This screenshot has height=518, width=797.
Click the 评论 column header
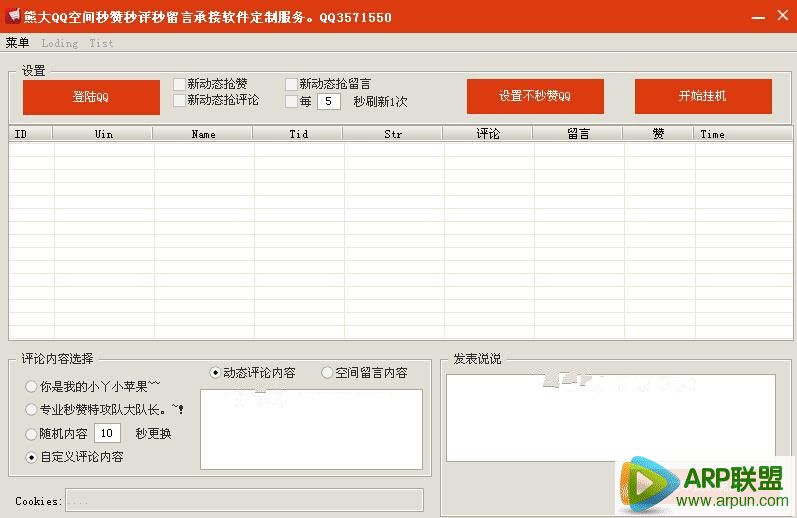click(x=488, y=134)
